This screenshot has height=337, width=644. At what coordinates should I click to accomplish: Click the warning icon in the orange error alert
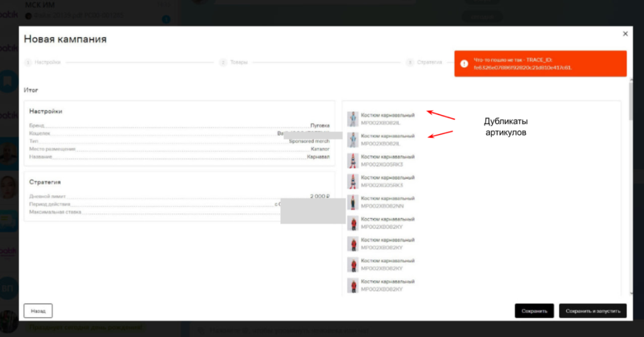click(x=464, y=64)
